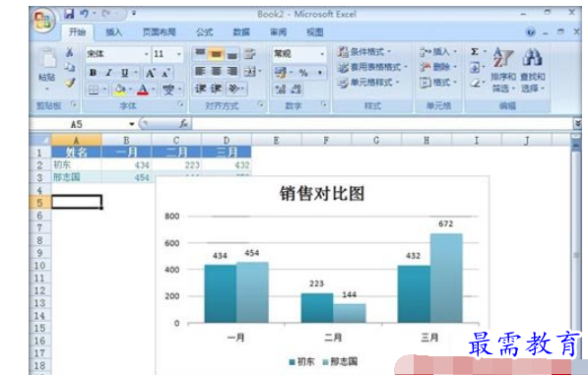Switch to the 数据 tab
Viewport: 588px width, 375px height.
click(x=241, y=32)
